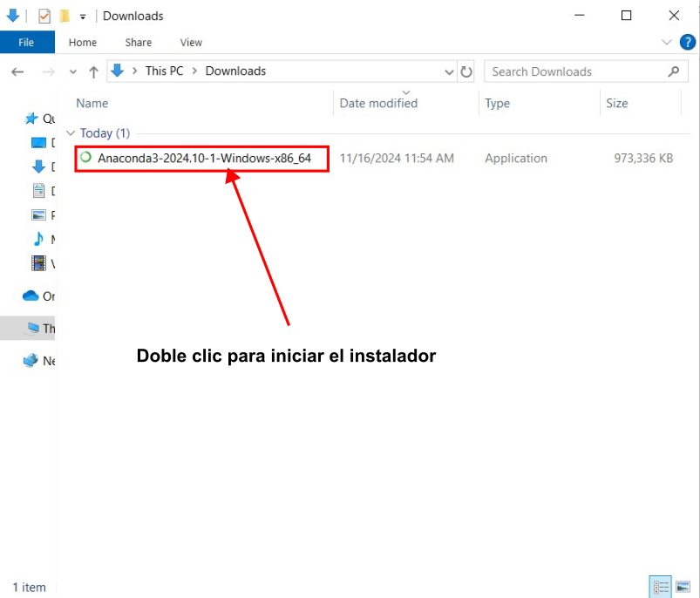
Task: Open Documents in navigation pane
Action: pyautogui.click(x=43, y=191)
